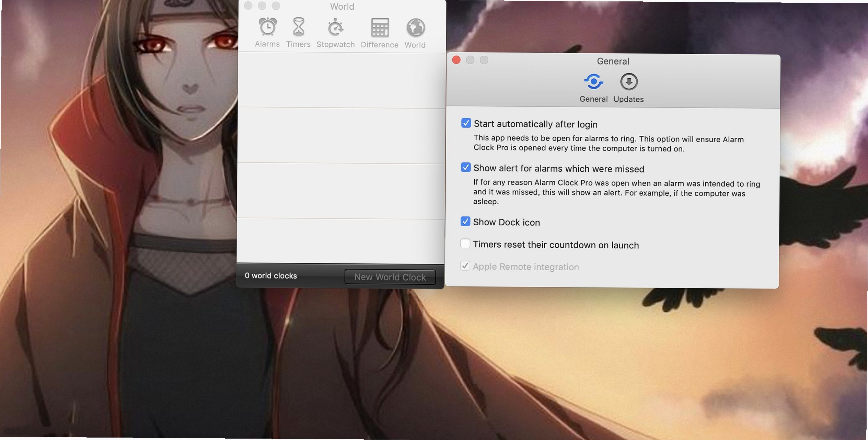The width and height of the screenshot is (868, 440).
Task: Click the General window minimize button
Action: (470, 60)
